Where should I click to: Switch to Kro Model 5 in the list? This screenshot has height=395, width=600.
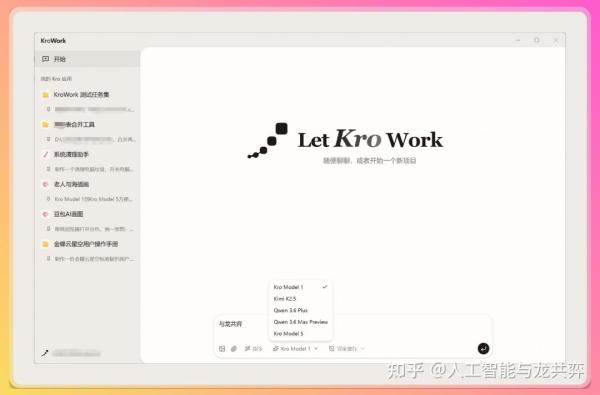click(x=300, y=334)
